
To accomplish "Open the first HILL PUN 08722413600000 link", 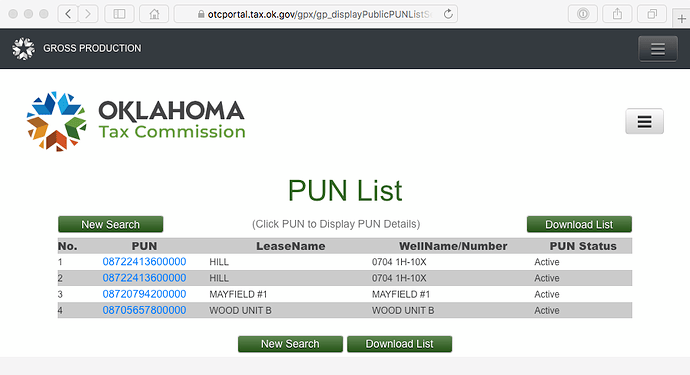I will 144,262.
